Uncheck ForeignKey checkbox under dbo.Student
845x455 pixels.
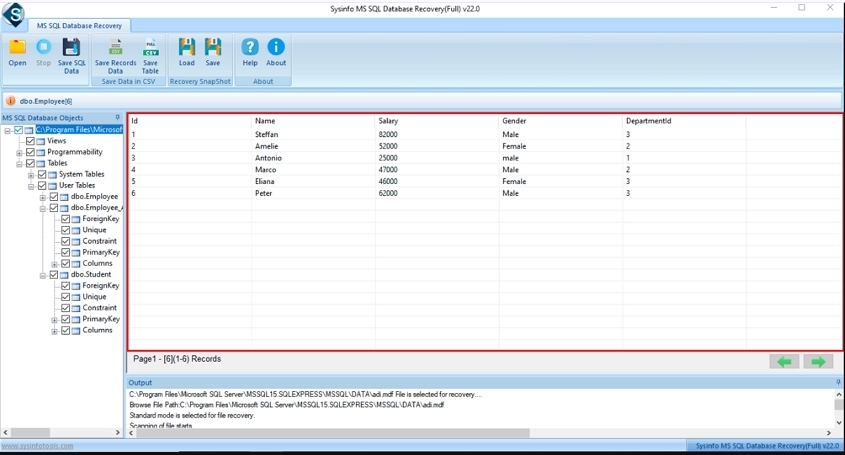point(66,286)
